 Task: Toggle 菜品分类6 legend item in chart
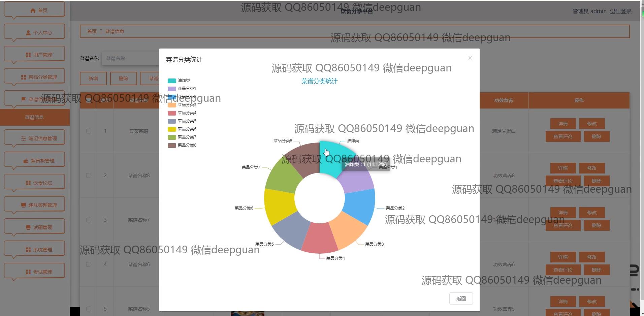coord(172,129)
